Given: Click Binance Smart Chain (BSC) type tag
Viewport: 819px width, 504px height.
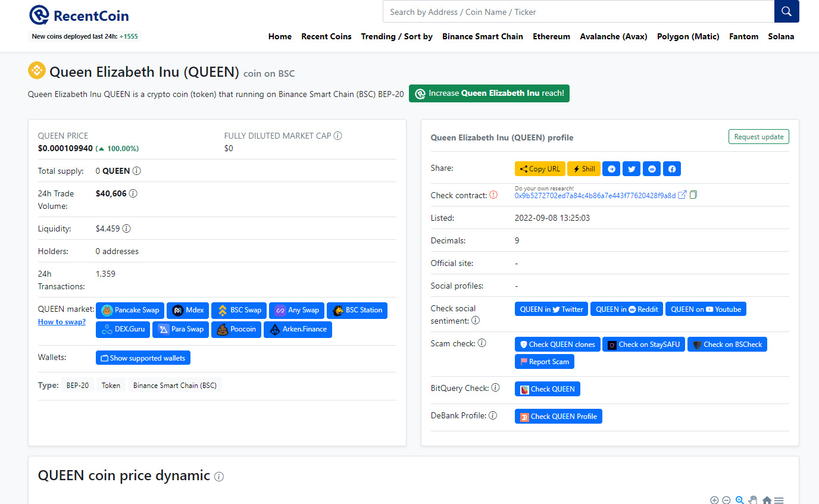Looking at the screenshot, I should (175, 386).
